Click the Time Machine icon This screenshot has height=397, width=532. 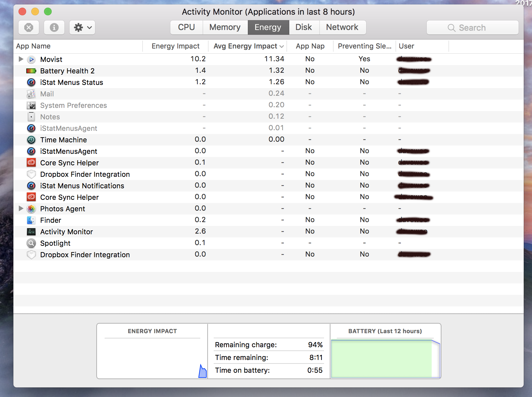[x=31, y=140]
